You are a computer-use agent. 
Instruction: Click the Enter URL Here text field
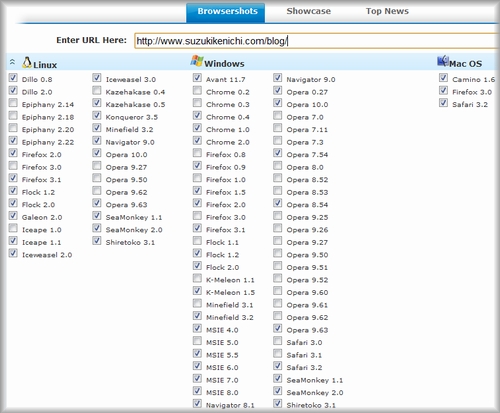[317, 41]
